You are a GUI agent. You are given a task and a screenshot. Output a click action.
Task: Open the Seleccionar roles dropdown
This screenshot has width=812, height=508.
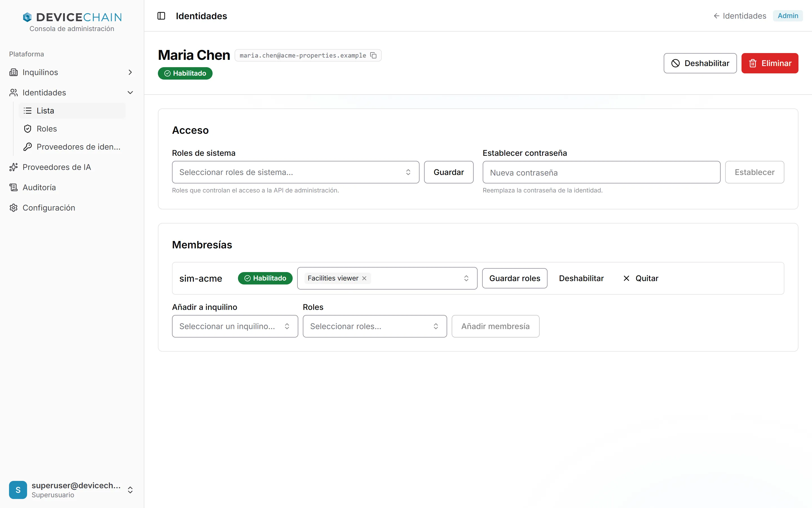tap(375, 326)
